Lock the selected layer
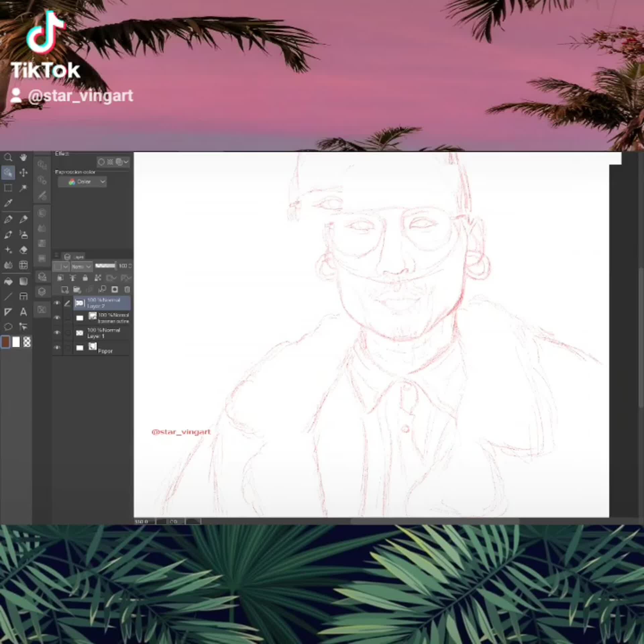Viewport: 644px width, 644px height. pyautogui.click(x=85, y=278)
